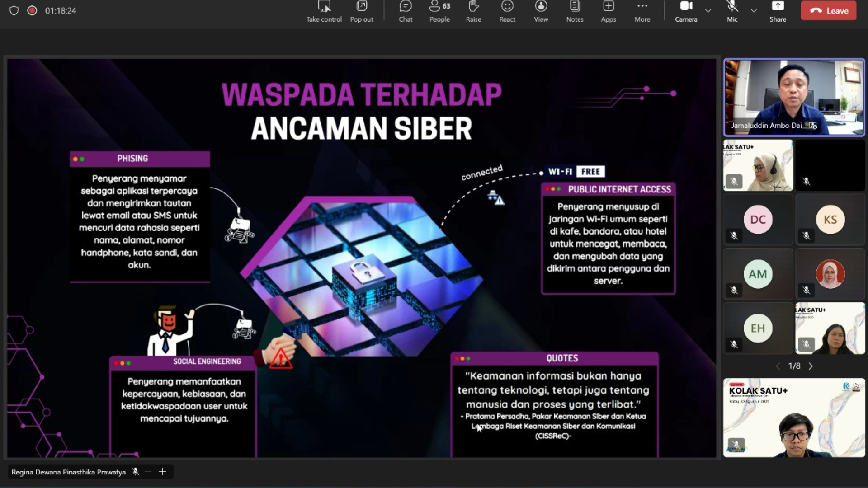Expand the Mic options dropdown arrow
Screen dimensions: 868x488
[x=754, y=10]
